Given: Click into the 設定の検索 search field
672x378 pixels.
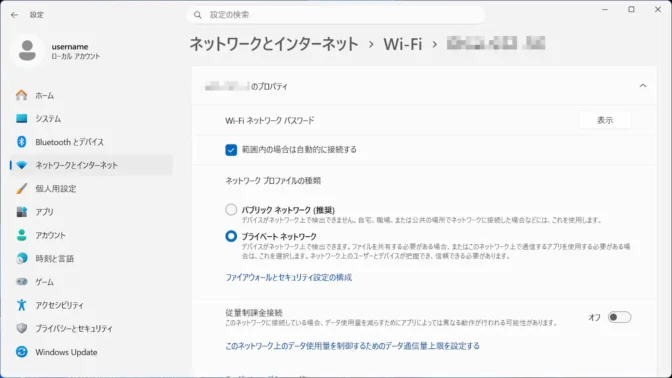Looking at the screenshot, I should (336, 15).
